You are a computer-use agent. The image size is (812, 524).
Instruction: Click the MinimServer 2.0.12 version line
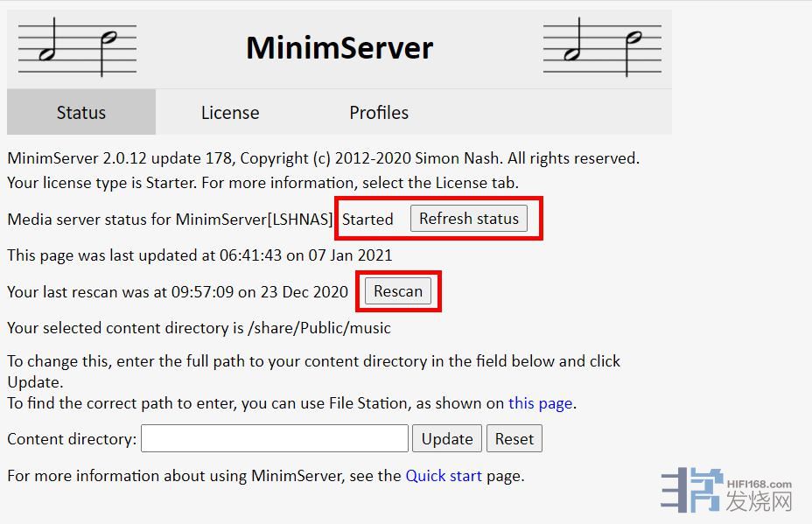(323, 158)
